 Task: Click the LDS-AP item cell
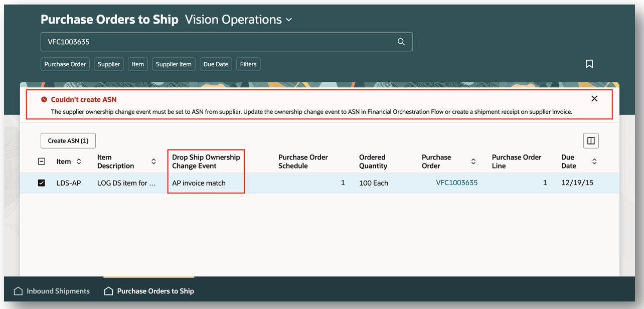[69, 183]
